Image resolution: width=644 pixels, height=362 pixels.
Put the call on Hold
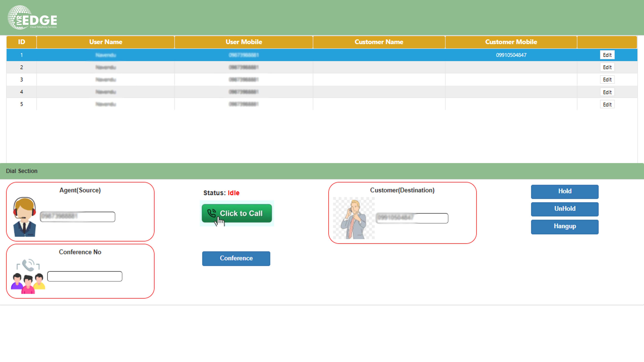[565, 191]
